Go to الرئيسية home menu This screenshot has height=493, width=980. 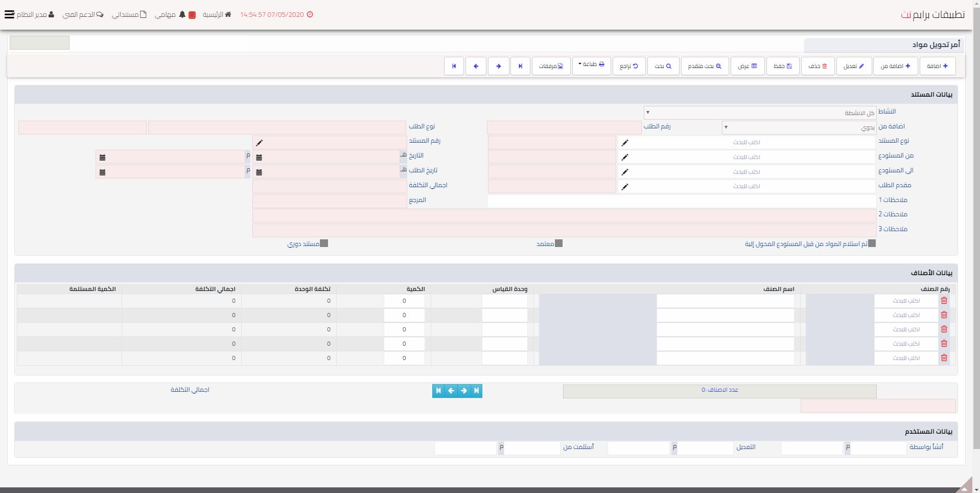click(x=217, y=14)
